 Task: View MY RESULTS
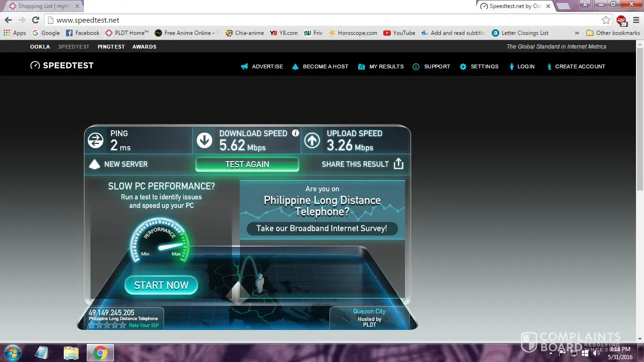pos(381,66)
